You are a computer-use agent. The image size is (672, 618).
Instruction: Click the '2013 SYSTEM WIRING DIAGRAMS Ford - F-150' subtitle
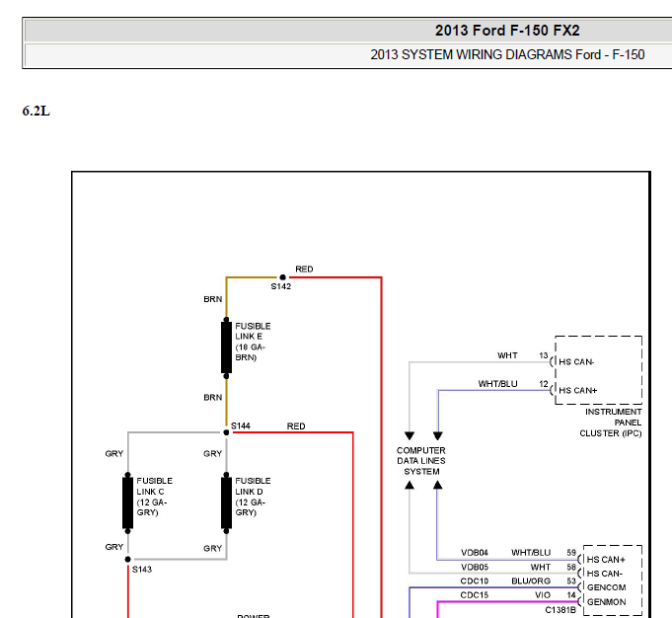tap(507, 55)
